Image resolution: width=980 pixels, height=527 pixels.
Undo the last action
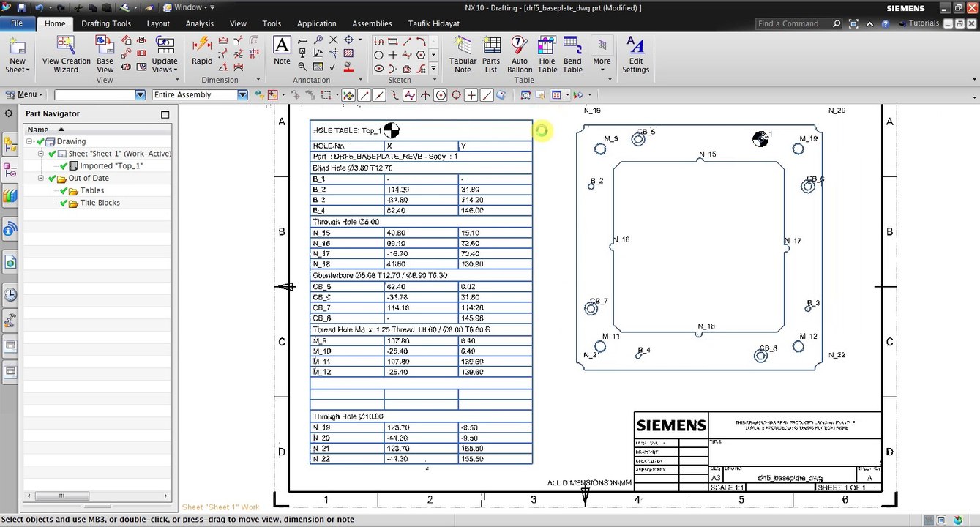[39, 7]
